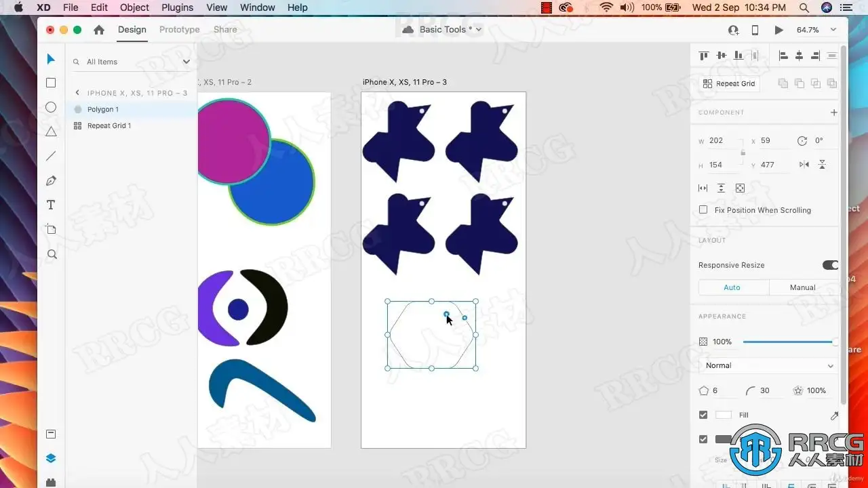Viewport: 868px width, 488px height.
Task: Flip the polygon horizontally
Action: pos(804,165)
